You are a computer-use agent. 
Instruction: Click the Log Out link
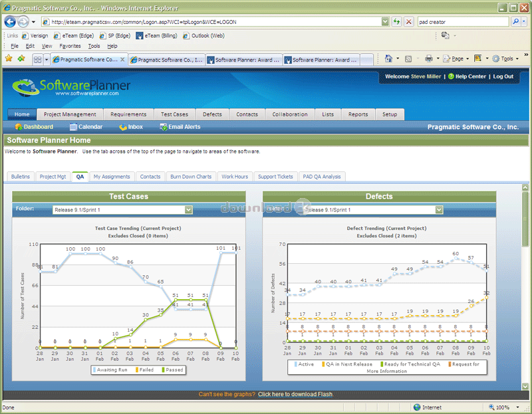(503, 76)
